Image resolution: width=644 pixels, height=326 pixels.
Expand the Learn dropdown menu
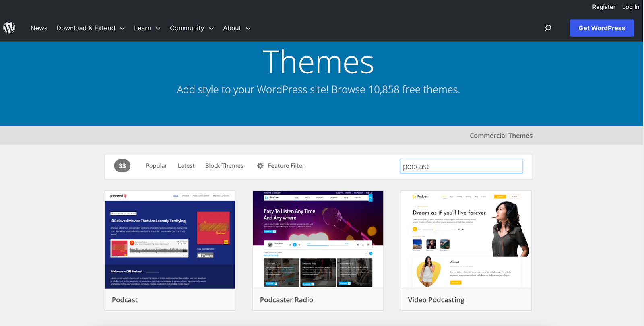147,28
